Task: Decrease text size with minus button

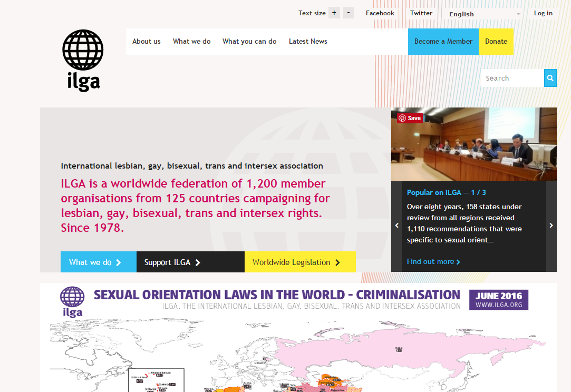Action: click(349, 13)
